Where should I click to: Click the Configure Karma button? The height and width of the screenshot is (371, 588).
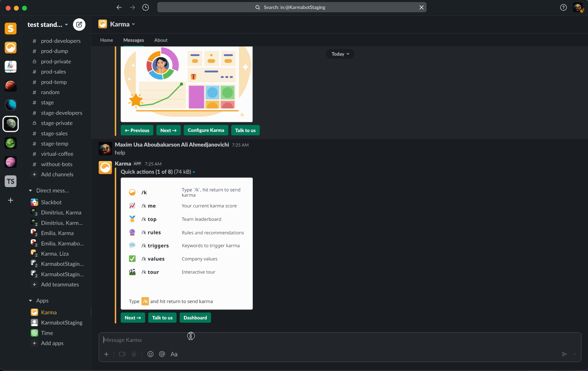coord(206,130)
